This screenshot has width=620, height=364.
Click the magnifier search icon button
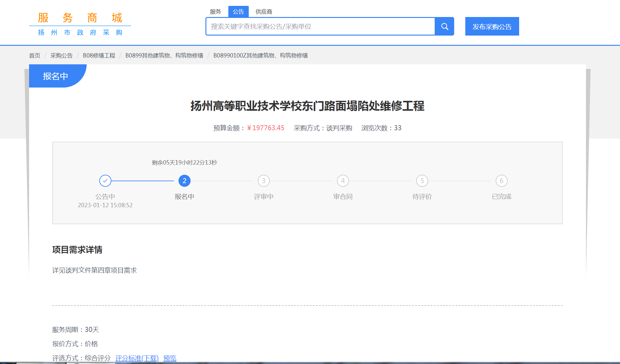tap(445, 27)
